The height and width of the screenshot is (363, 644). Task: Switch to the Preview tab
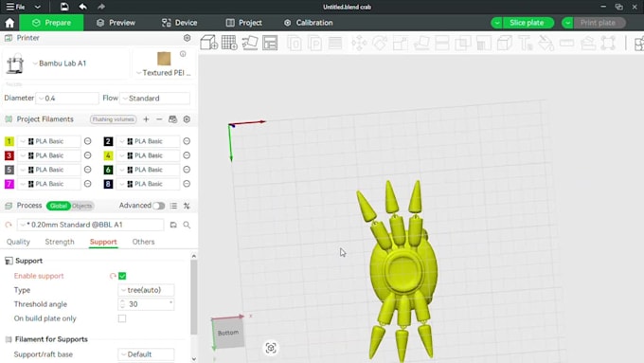[x=116, y=23]
